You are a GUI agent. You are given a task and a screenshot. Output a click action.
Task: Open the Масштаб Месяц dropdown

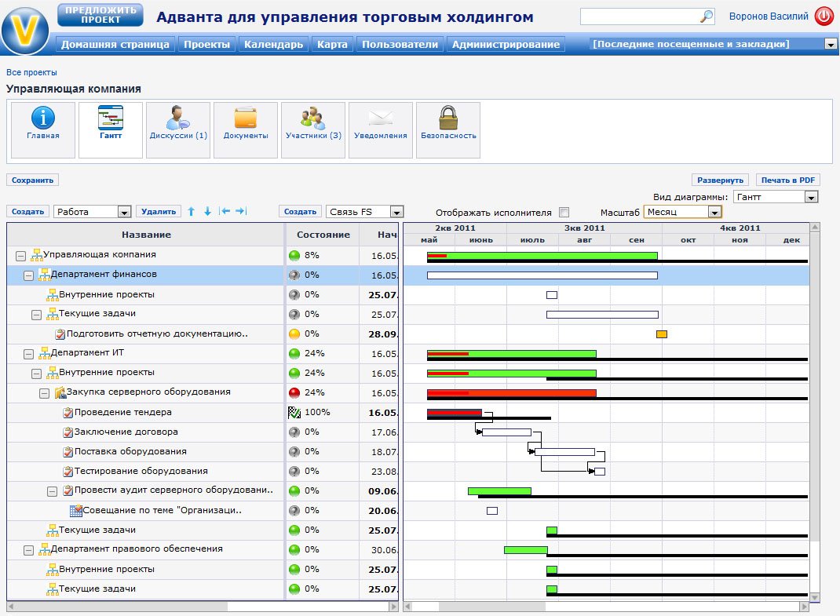[682, 212]
